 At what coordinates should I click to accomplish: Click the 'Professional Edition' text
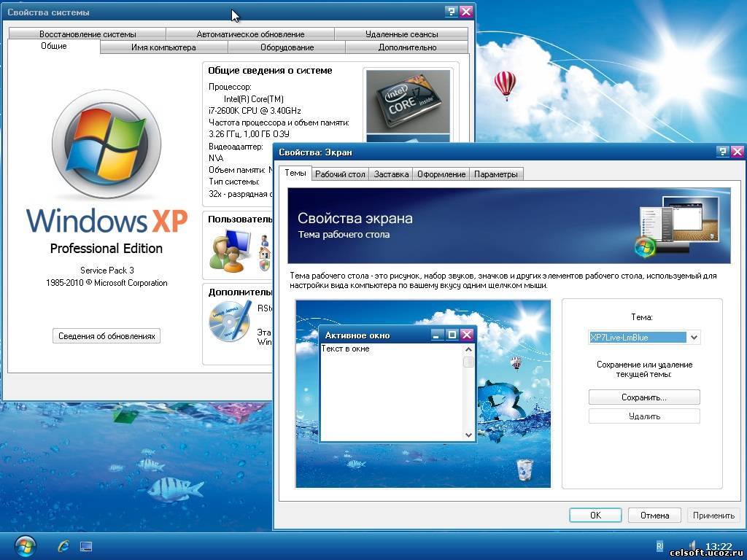(x=107, y=248)
